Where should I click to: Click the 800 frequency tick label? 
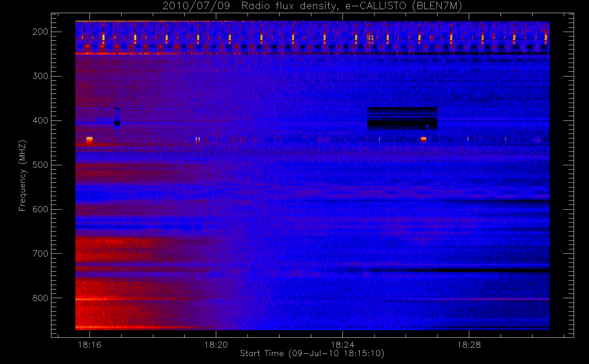point(40,298)
